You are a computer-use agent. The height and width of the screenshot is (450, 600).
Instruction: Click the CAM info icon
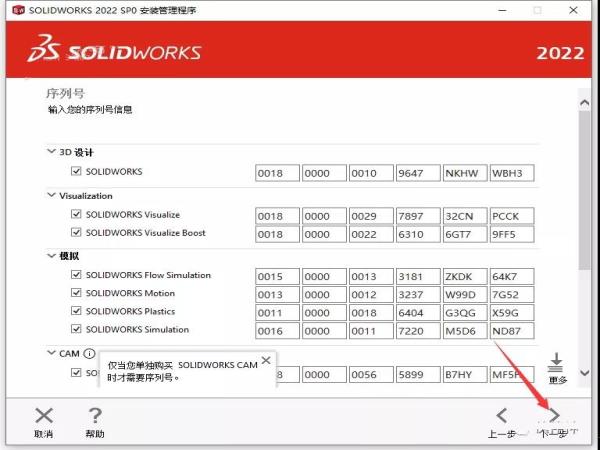pos(89,354)
